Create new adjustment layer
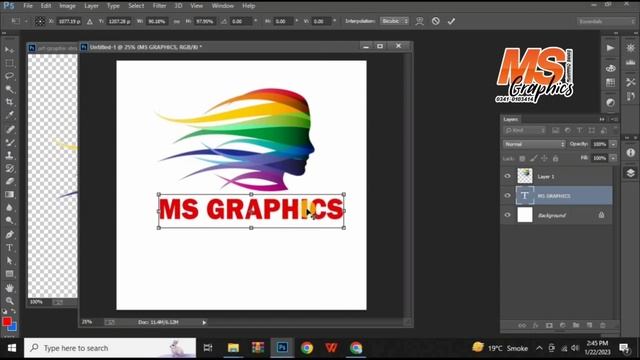The width and height of the screenshot is (640, 360). tap(562, 325)
